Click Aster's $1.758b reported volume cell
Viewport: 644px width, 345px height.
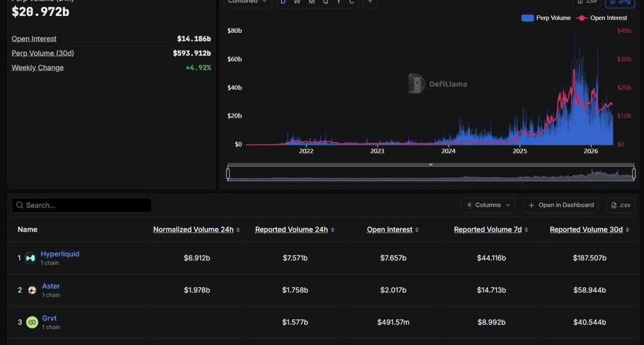tap(295, 290)
